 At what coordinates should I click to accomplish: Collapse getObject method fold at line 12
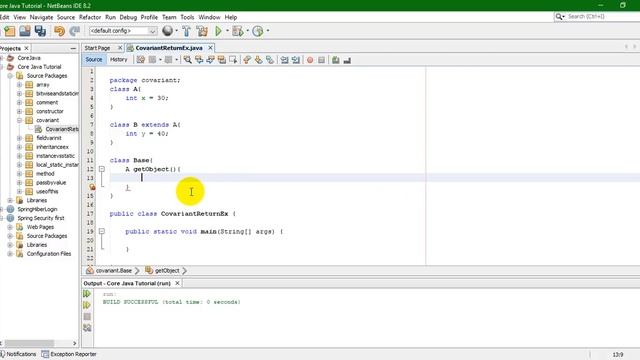[x=102, y=169]
